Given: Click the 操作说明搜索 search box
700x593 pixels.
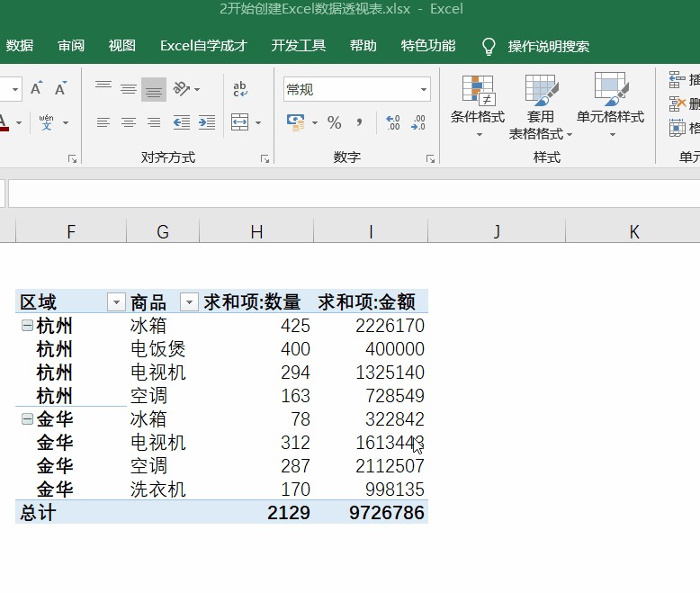Looking at the screenshot, I should pos(548,46).
